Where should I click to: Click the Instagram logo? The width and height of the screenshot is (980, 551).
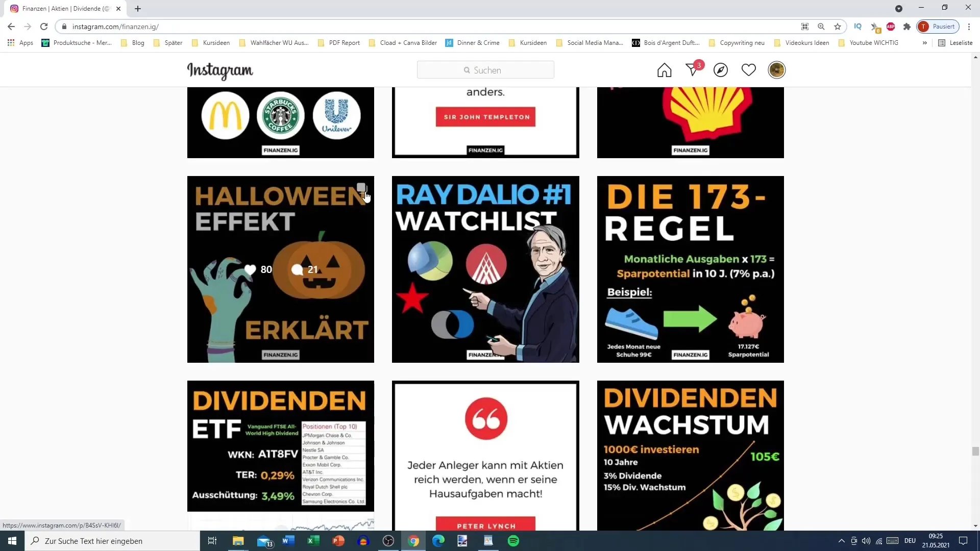220,71
